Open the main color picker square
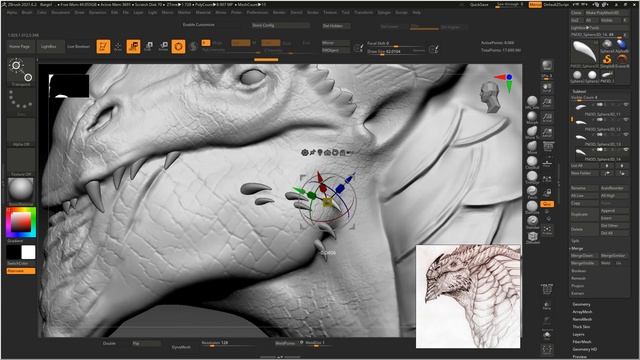The height and width of the screenshot is (360, 640). [21, 223]
